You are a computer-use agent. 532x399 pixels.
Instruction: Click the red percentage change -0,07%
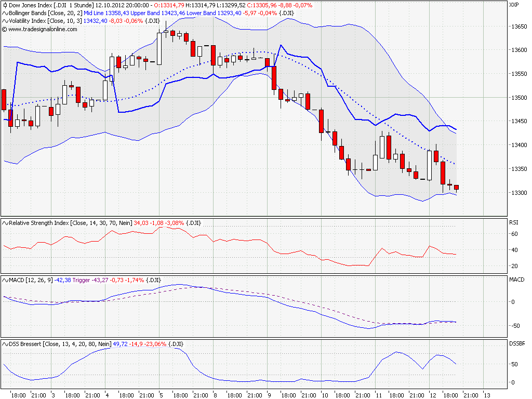coord(302,5)
